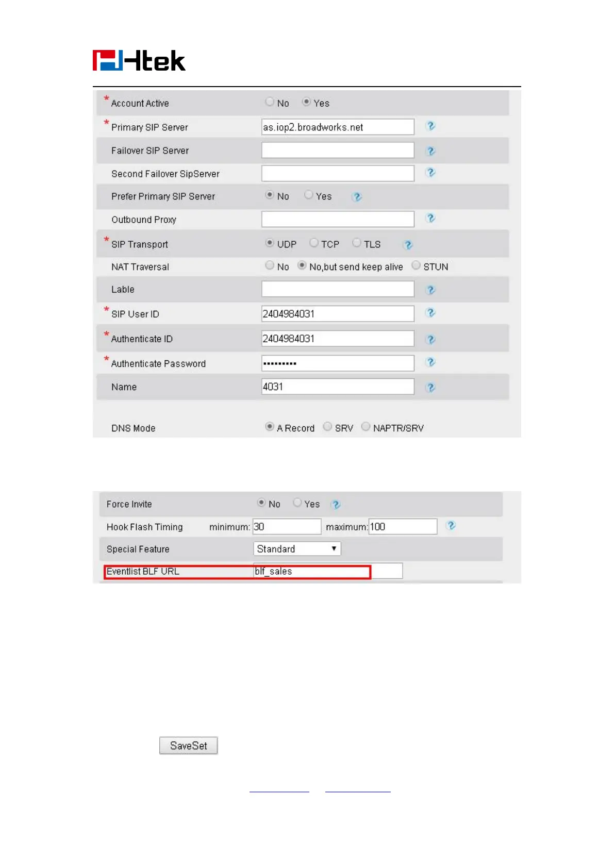614x868 pixels.
Task: Focus the Eventlist BLF URL field
Action: (328, 571)
